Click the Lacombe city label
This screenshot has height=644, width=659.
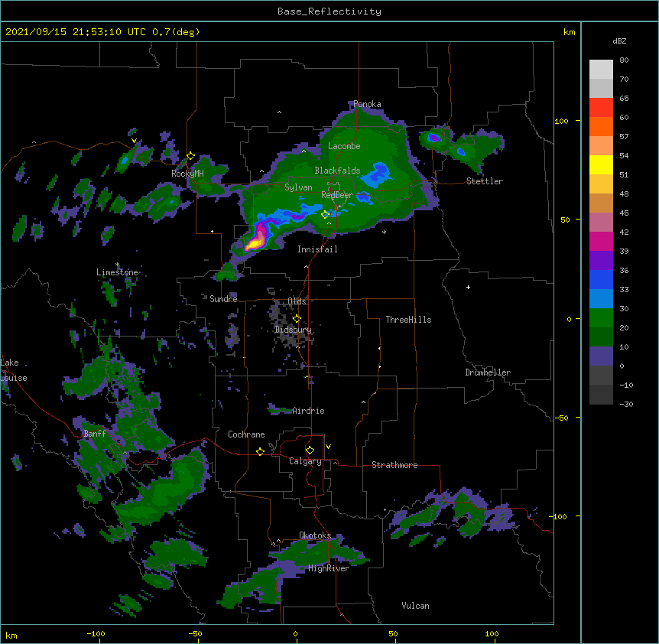(x=344, y=146)
